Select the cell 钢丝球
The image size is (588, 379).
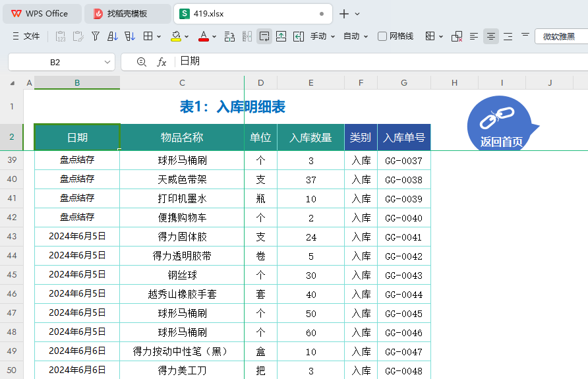[x=182, y=275]
